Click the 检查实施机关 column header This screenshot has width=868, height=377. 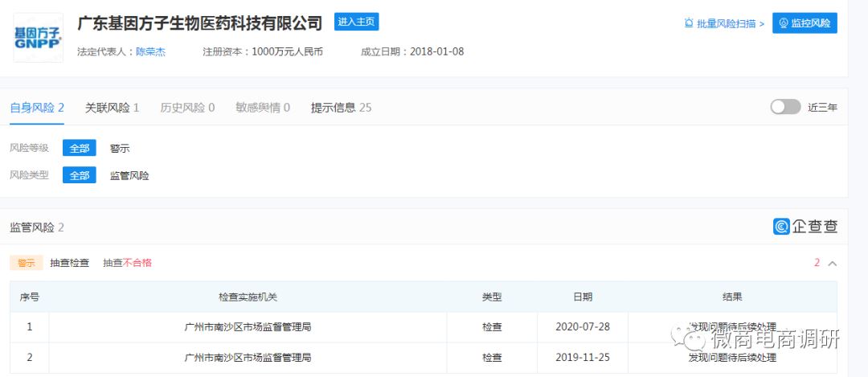pyautogui.click(x=248, y=297)
